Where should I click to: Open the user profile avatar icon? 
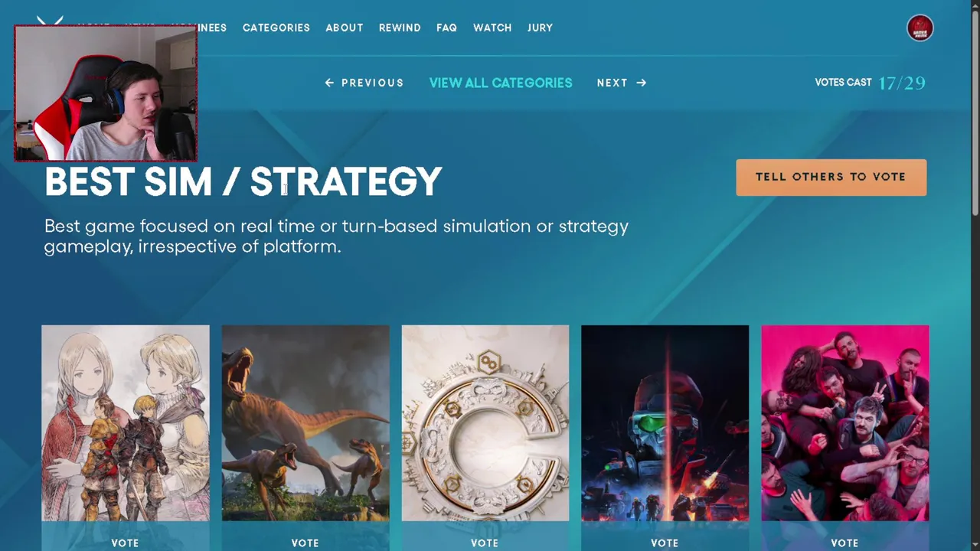click(x=920, y=28)
